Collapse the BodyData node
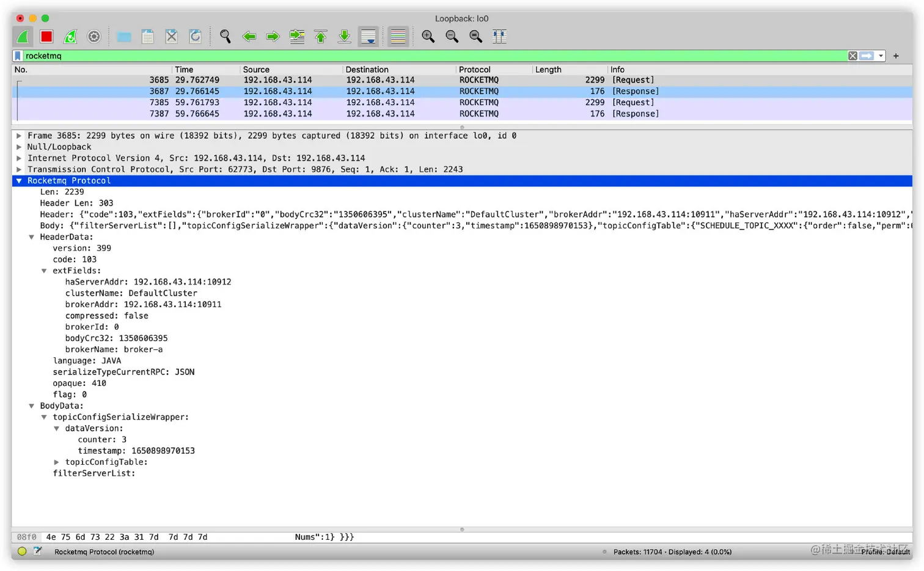 (x=32, y=406)
